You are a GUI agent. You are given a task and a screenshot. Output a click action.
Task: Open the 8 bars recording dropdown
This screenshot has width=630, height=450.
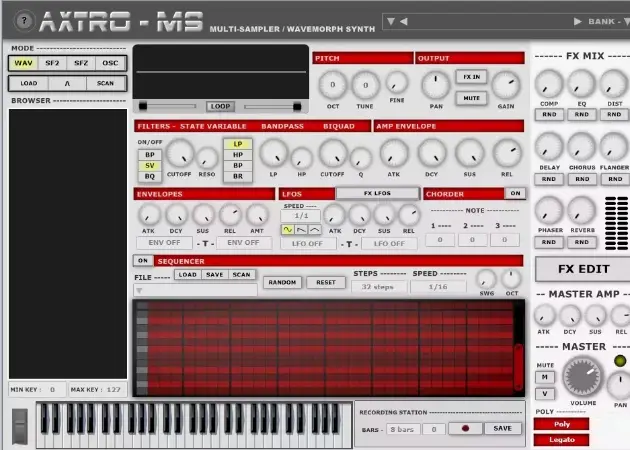coord(403,428)
